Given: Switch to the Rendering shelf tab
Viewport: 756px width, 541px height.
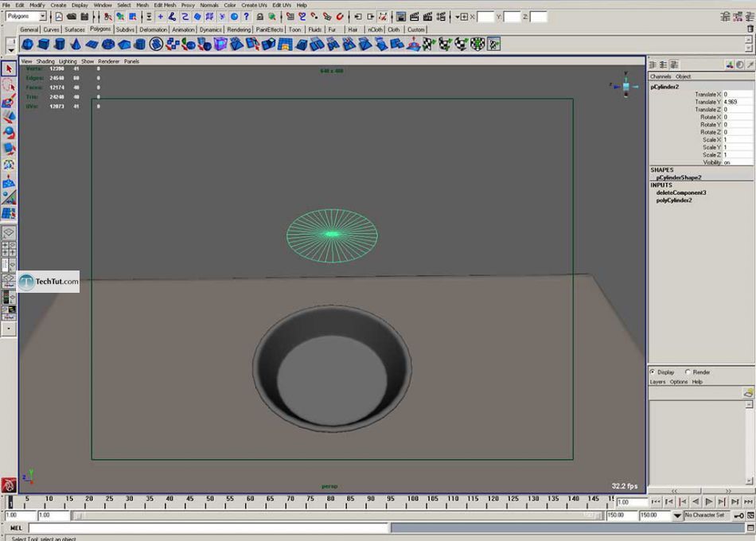Looking at the screenshot, I should tap(239, 29).
